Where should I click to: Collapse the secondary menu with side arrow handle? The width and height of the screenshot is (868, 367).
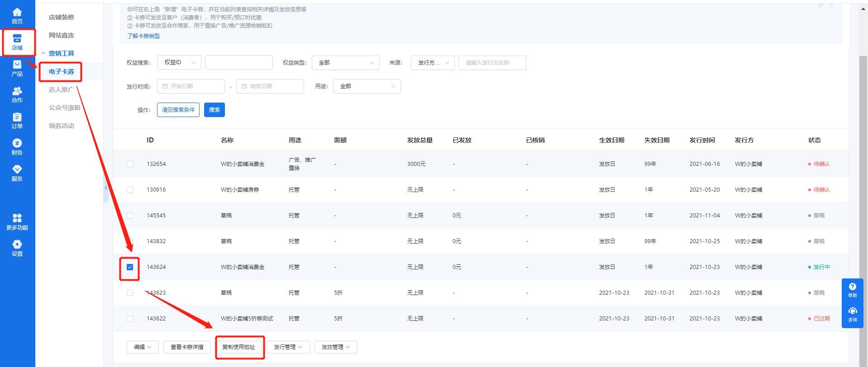point(106,188)
